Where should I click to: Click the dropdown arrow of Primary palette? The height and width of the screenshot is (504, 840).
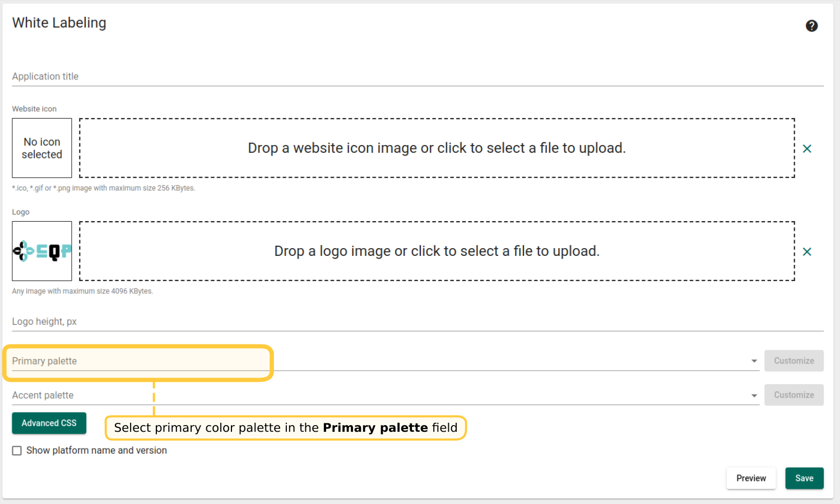[754, 361]
